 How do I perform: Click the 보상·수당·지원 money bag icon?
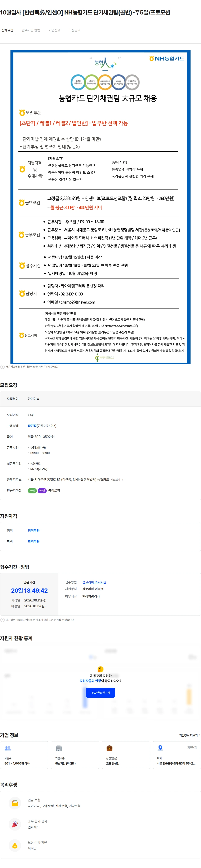click(15, 845)
